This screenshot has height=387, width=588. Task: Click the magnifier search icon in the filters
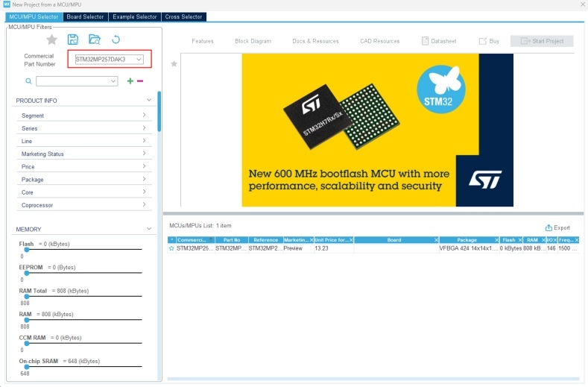pos(28,81)
